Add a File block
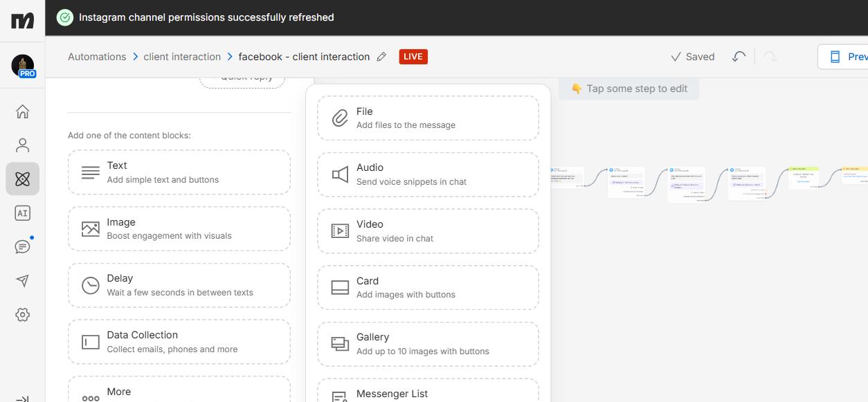Image resolution: width=868 pixels, height=402 pixels. pyautogui.click(x=428, y=118)
